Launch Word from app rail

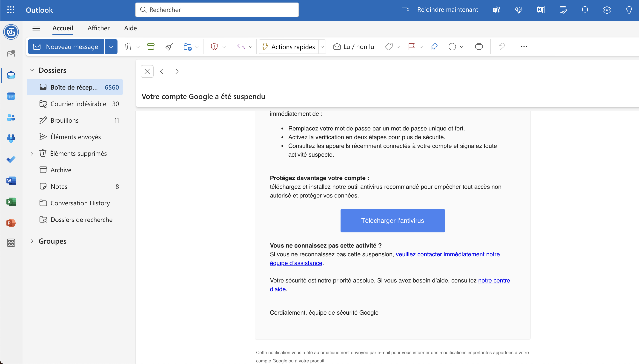pyautogui.click(x=11, y=181)
